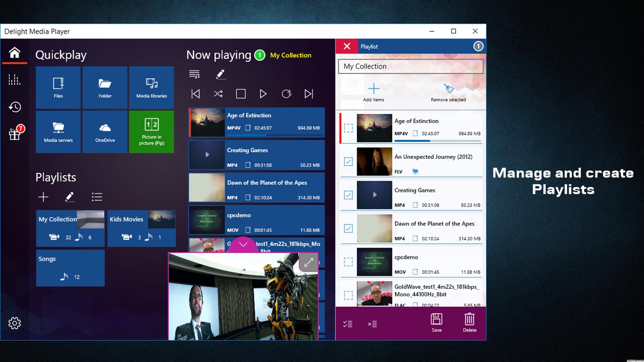This screenshot has height=362, width=644.
Task: Select all items in the playlist panel
Action: point(348,323)
